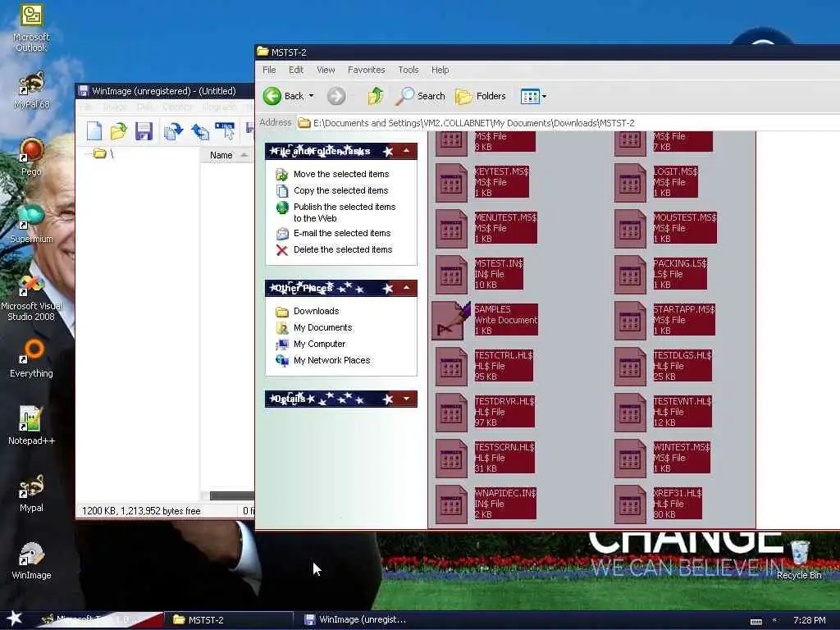
Task: Click the Forward arrow in Explorer toolbar
Action: pos(336,96)
